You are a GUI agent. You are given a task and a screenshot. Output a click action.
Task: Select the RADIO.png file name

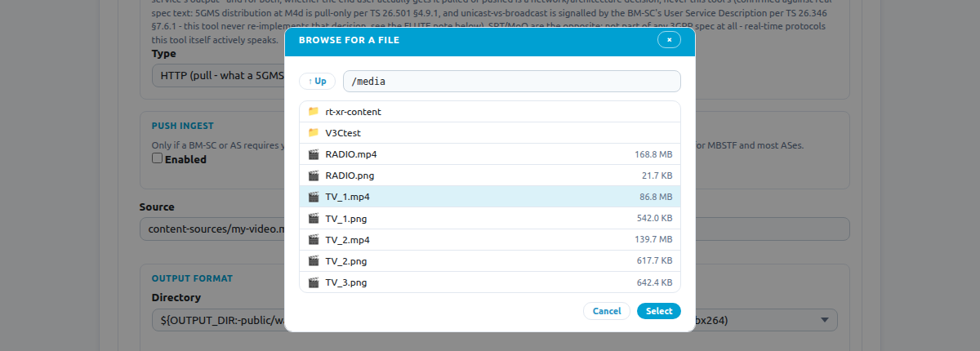point(350,175)
